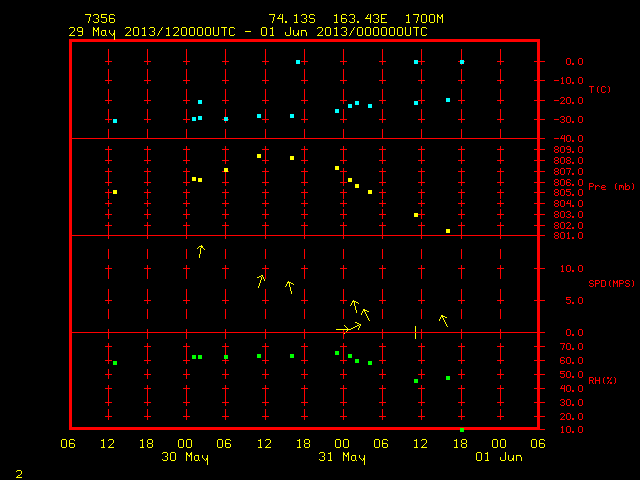Click the green humidity point near 45 percent

click(x=416, y=381)
